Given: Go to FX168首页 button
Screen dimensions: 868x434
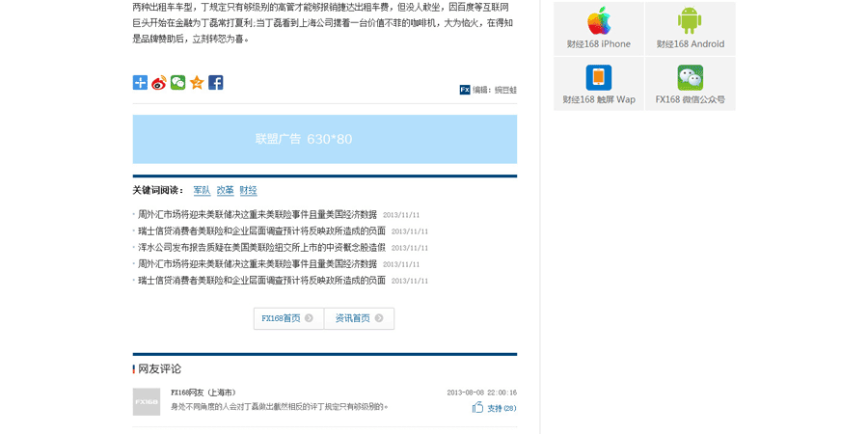Looking at the screenshot, I should click(287, 318).
